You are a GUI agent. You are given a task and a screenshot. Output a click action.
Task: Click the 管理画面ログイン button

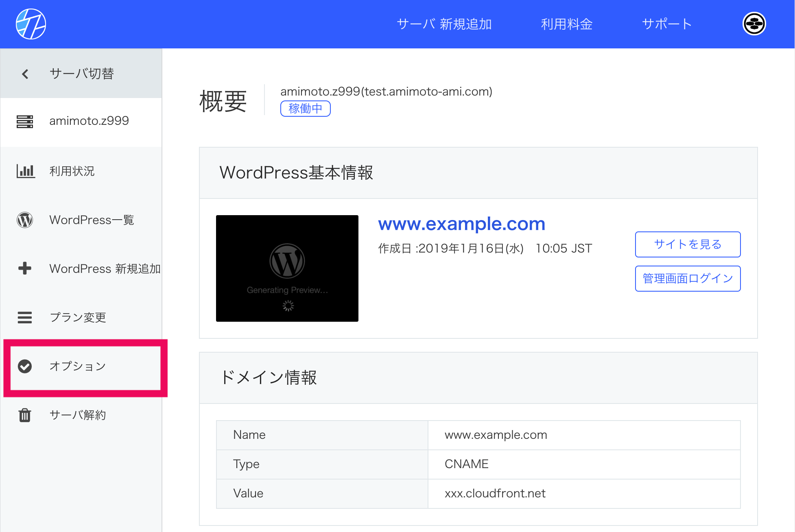point(688,279)
